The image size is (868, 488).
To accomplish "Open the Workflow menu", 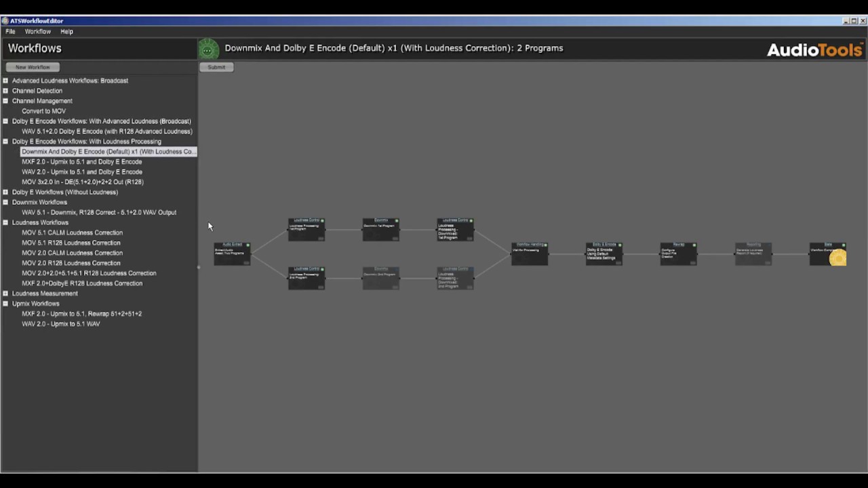I will 37,31.
